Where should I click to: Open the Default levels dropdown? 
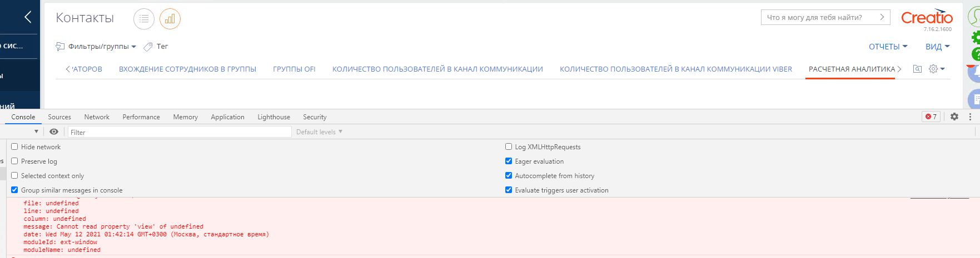pos(319,131)
